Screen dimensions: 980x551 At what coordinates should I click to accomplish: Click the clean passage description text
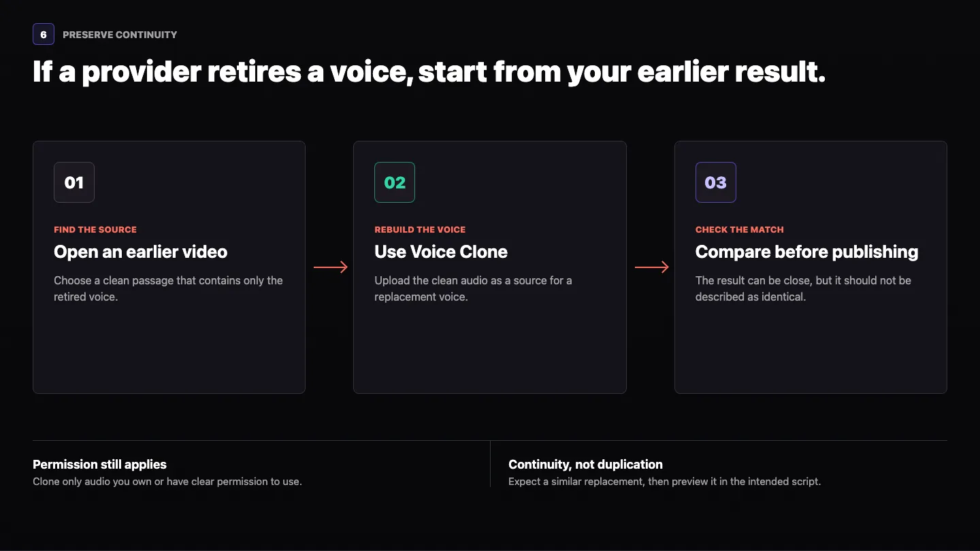tap(169, 288)
